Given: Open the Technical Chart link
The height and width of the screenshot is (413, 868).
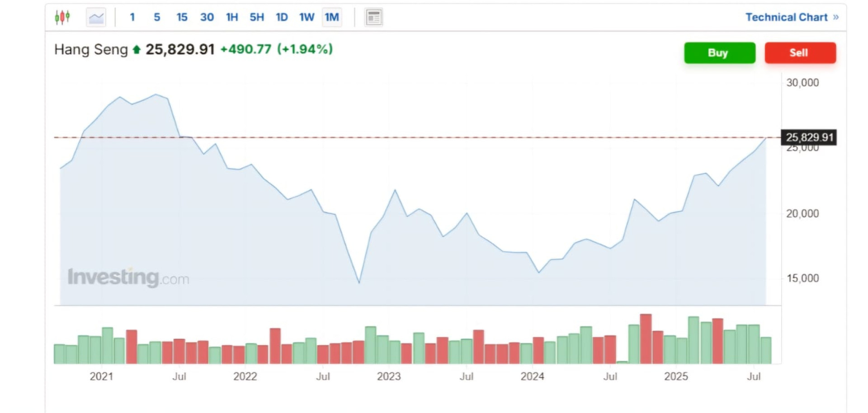Looking at the screenshot, I should [x=786, y=17].
